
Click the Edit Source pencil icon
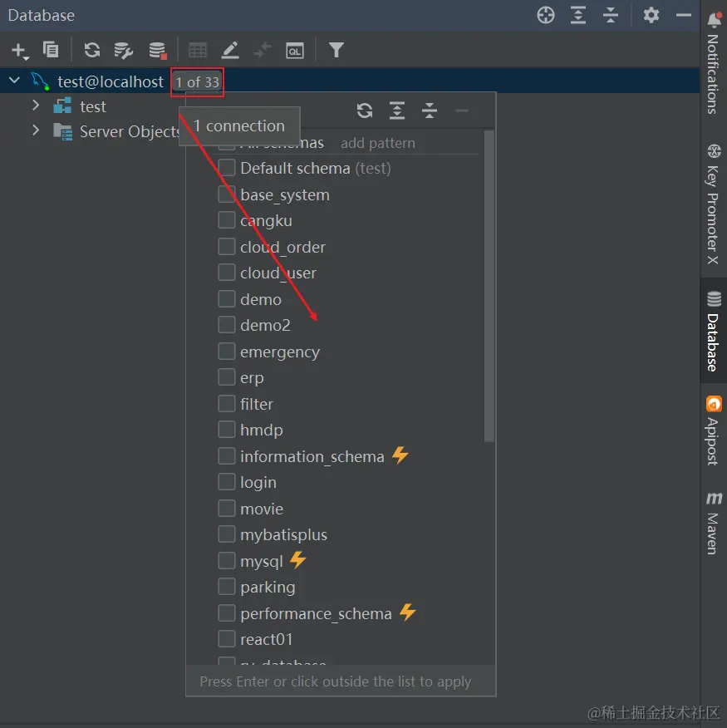[x=230, y=50]
